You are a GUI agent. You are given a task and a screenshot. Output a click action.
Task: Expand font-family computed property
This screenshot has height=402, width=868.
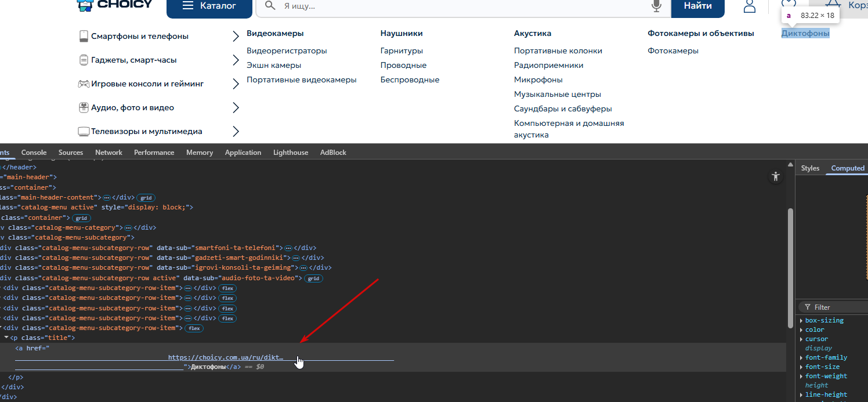click(x=801, y=358)
